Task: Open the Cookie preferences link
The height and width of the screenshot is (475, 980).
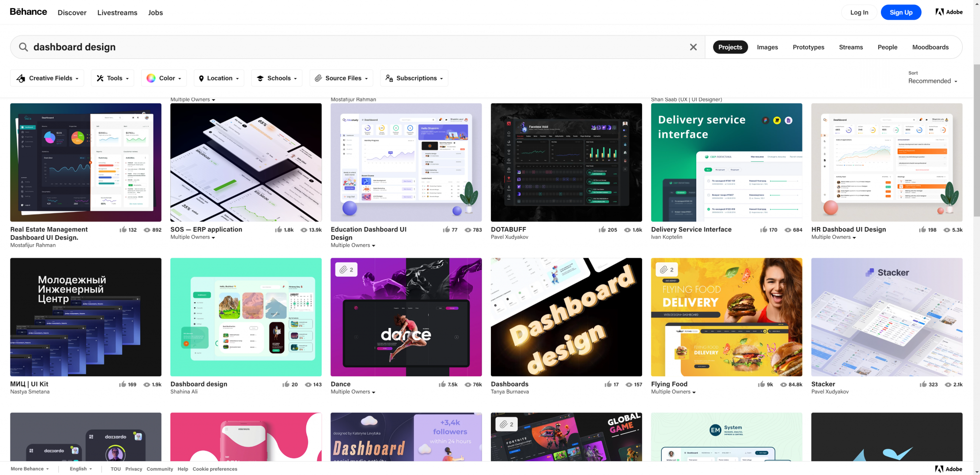Action: [x=215, y=469]
